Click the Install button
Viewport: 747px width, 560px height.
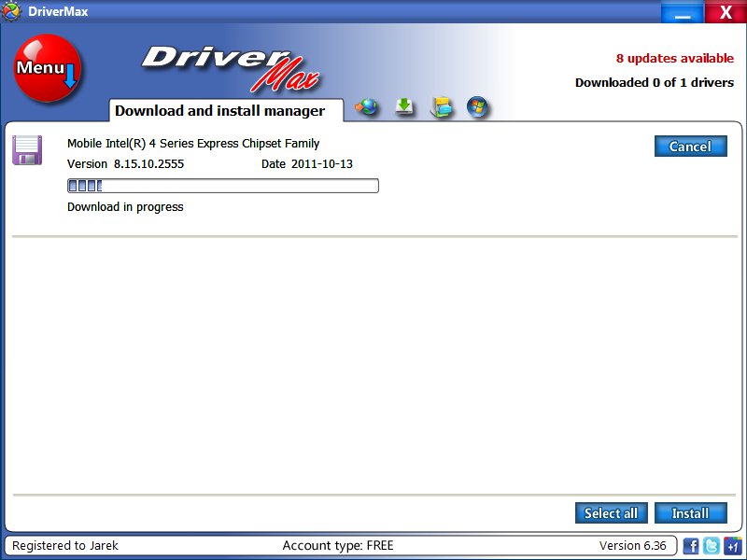click(x=691, y=512)
